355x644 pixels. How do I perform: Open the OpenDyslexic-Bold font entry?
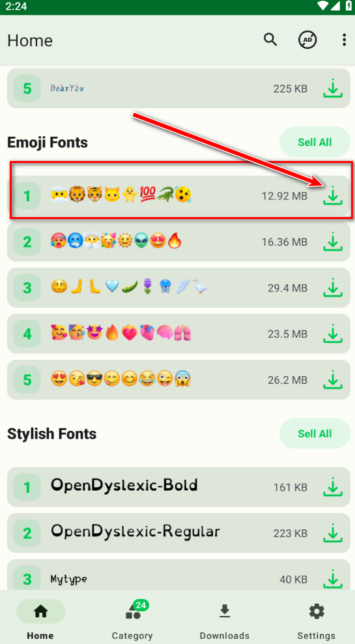coord(178,487)
